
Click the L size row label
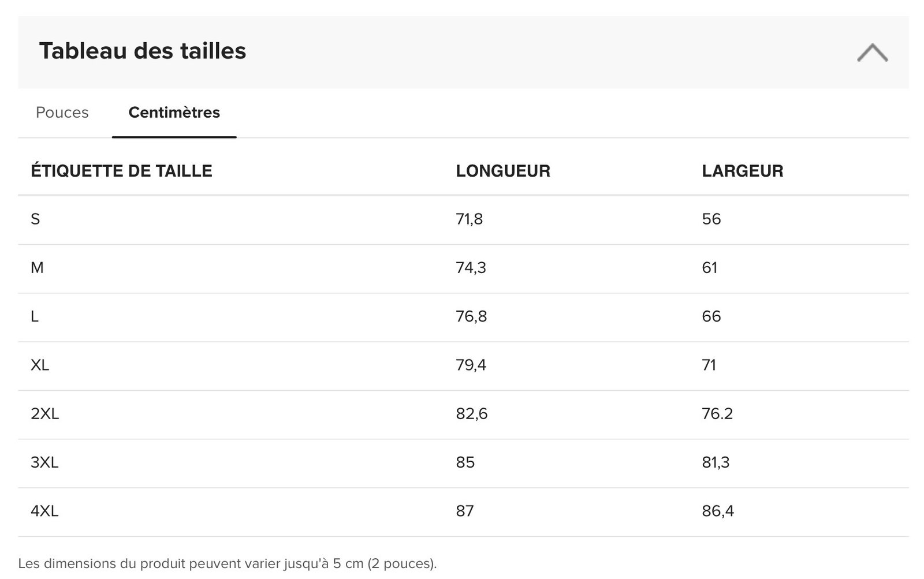(x=35, y=316)
